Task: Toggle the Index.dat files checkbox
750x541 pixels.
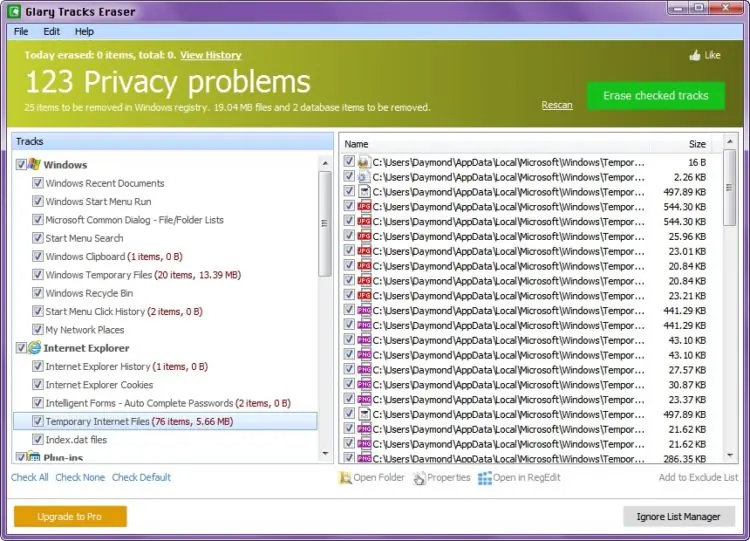Action: click(x=37, y=439)
